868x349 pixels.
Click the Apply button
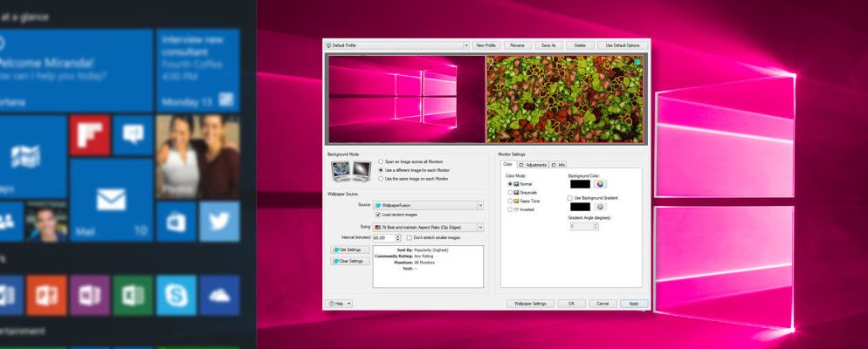click(x=634, y=304)
